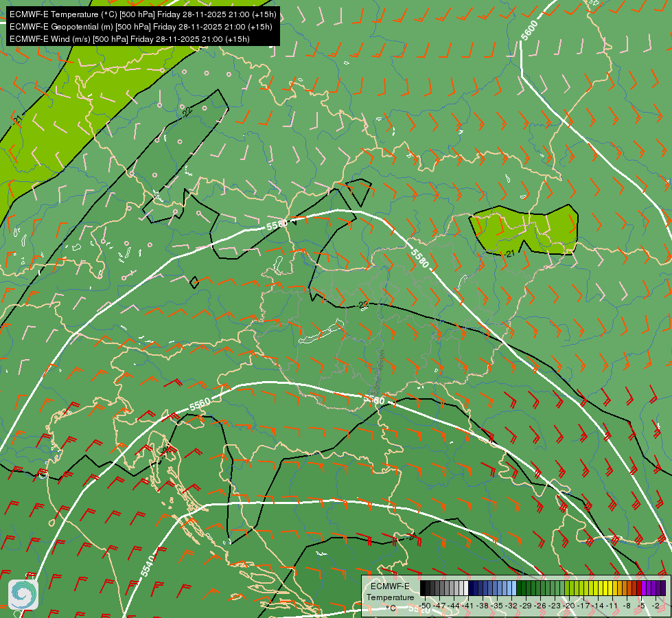Click the -26 value on the temperature scale
The width and height of the screenshot is (672, 618).
[540, 606]
